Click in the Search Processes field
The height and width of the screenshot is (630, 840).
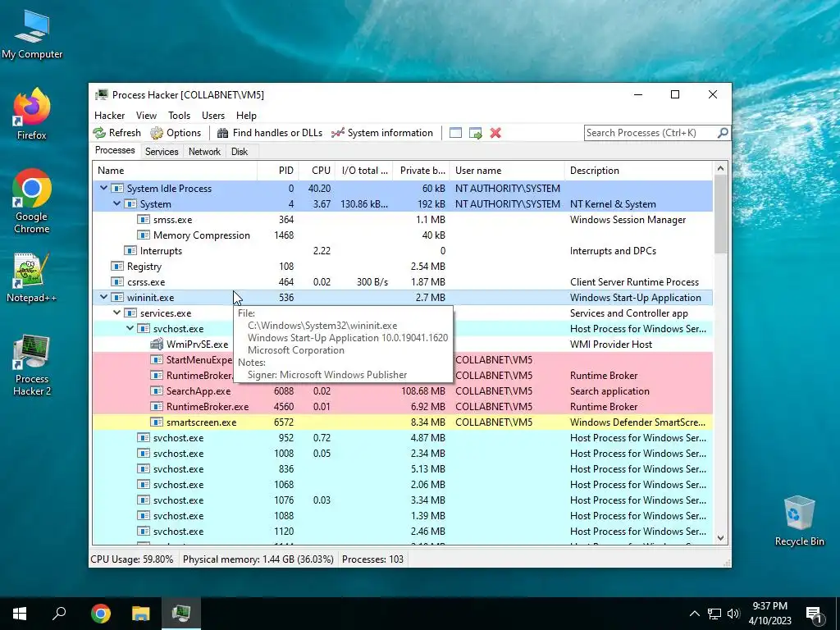650,132
